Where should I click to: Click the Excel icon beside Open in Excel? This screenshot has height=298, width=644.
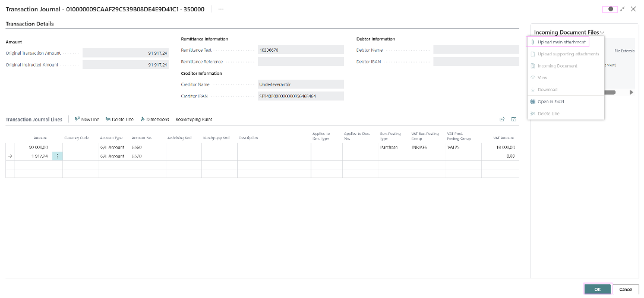[x=533, y=102]
